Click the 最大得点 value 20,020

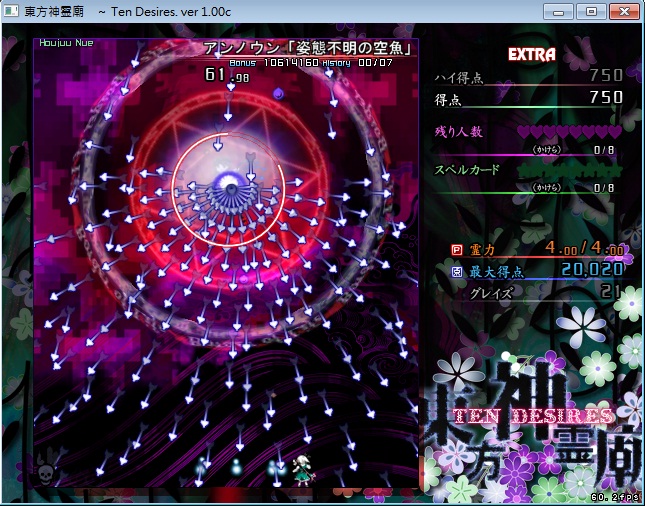point(592,269)
